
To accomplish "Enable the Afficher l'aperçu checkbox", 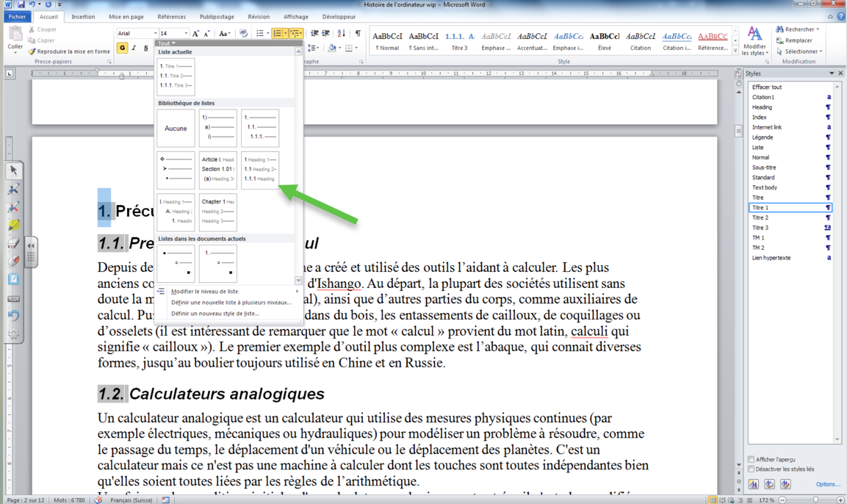I will (752, 460).
